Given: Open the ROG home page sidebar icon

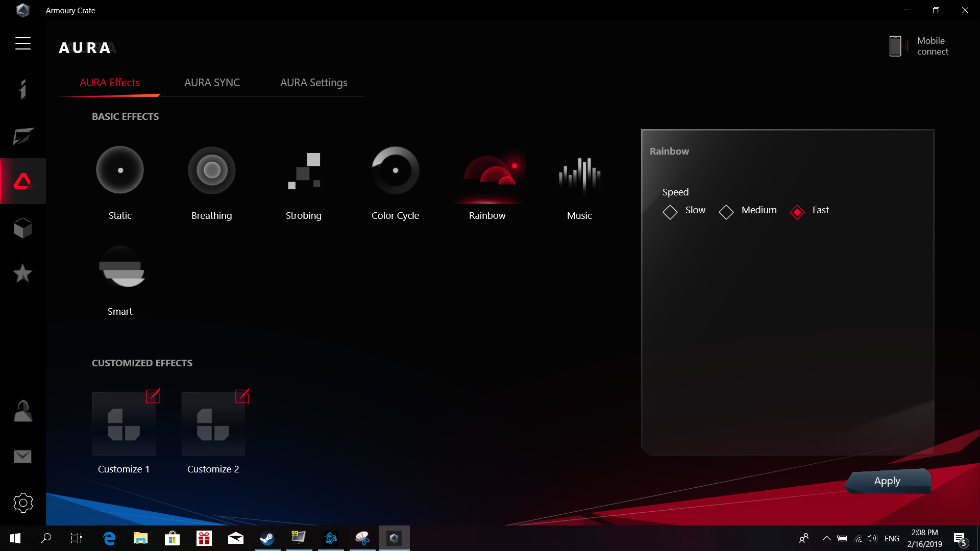Looking at the screenshot, I should 23,89.
